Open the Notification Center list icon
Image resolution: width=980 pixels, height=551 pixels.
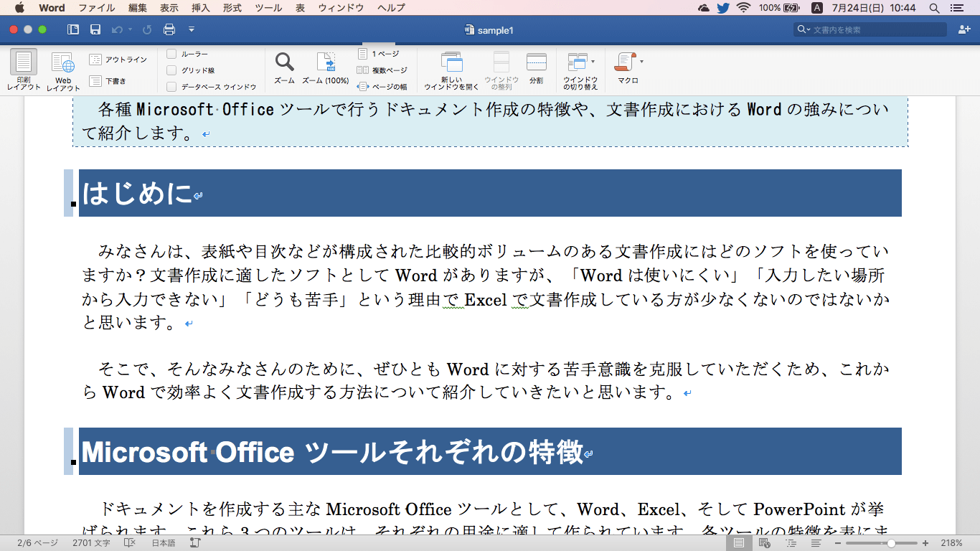(x=956, y=8)
